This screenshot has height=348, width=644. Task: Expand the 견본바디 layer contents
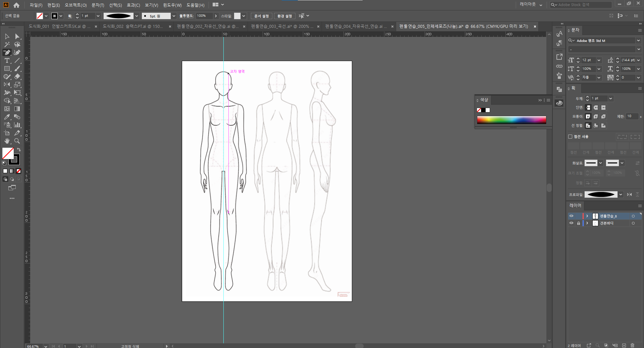(x=587, y=223)
